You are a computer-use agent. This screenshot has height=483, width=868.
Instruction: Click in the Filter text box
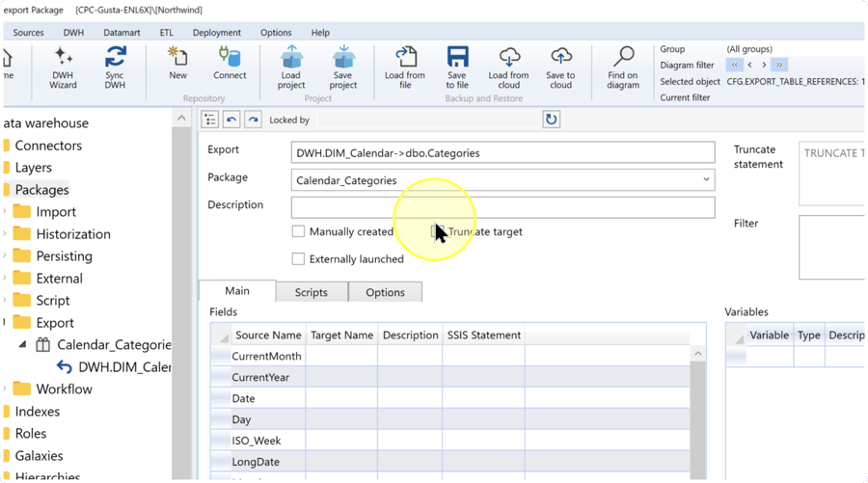point(832,248)
